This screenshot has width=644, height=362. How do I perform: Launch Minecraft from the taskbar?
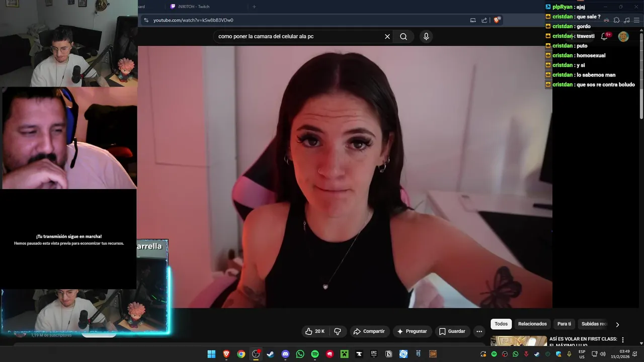(344, 354)
